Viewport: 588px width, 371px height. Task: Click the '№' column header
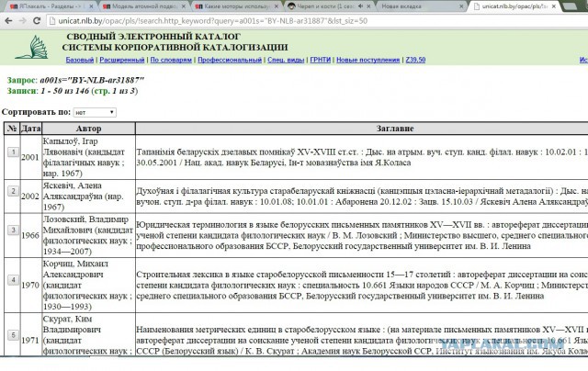click(x=12, y=129)
